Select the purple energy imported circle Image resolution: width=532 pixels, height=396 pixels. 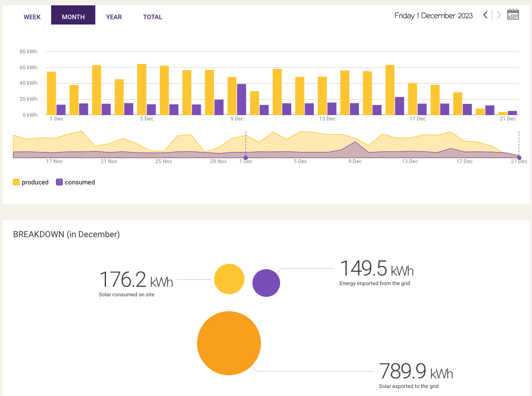click(266, 283)
